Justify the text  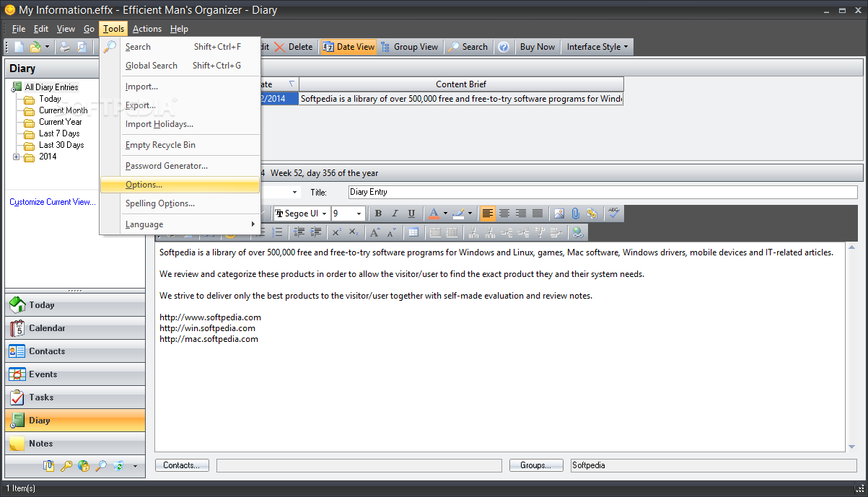(538, 214)
